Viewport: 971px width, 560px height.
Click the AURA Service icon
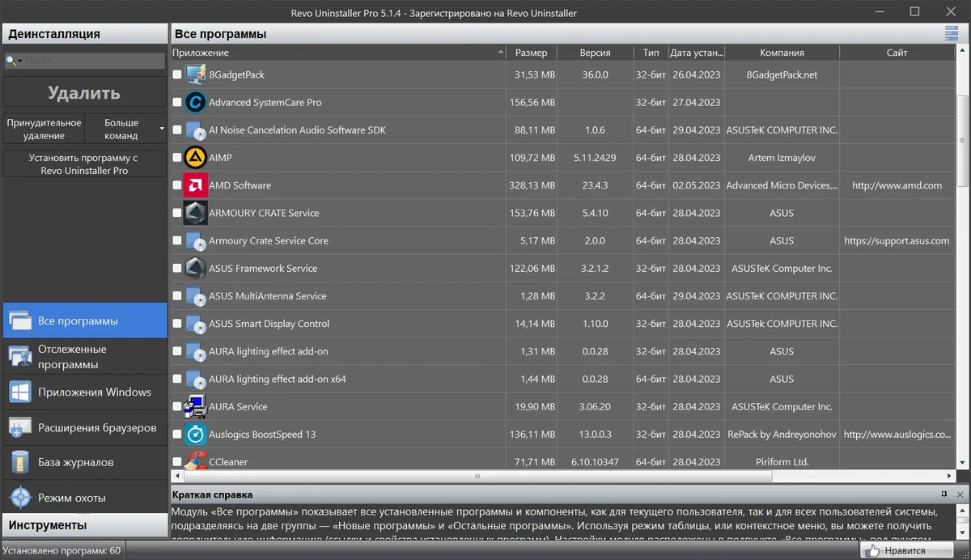(x=195, y=406)
